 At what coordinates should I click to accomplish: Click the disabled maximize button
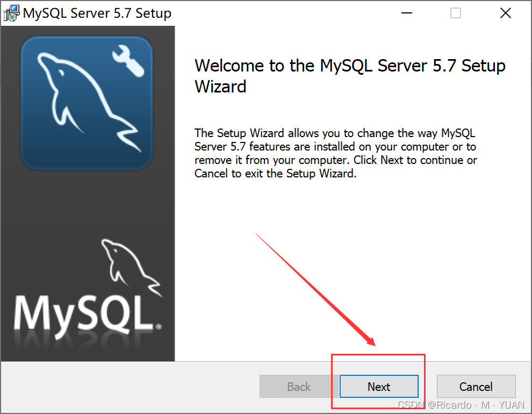[455, 13]
